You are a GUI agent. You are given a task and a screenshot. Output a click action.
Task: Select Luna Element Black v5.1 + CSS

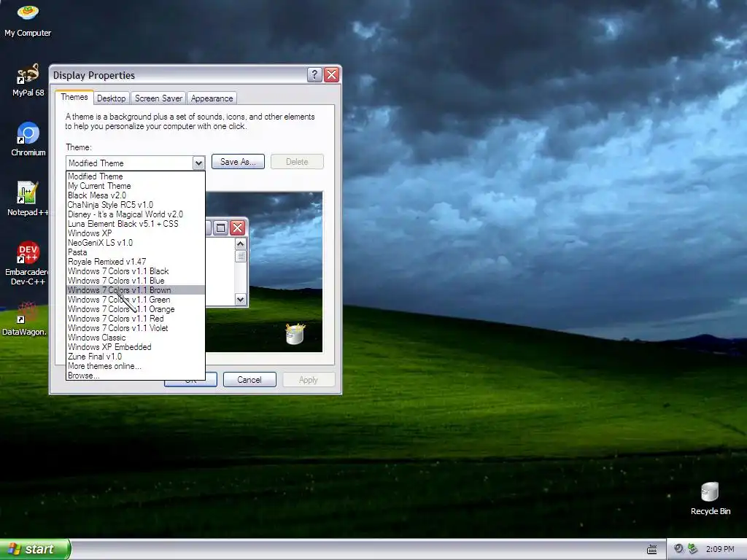click(135, 224)
